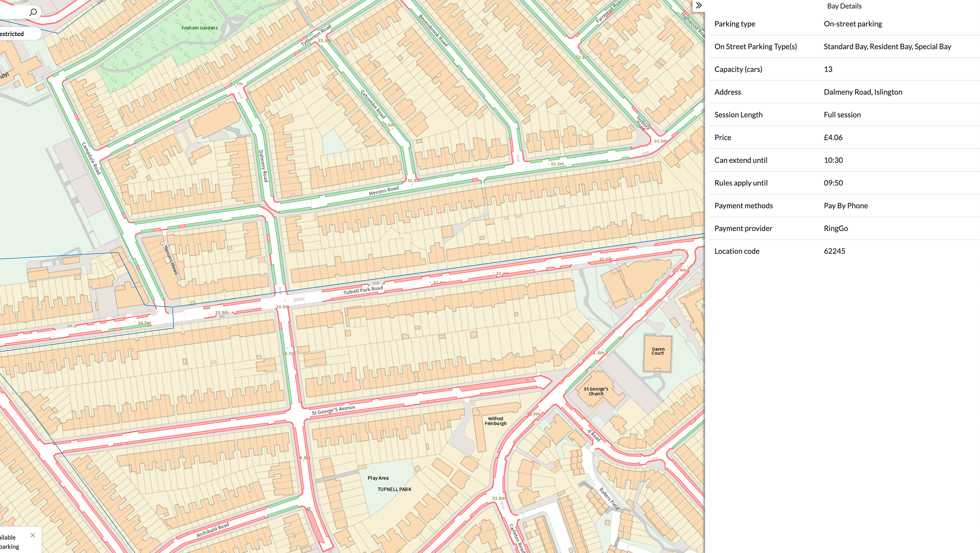Close the parking legend popup with X
This screenshot has height=553, width=980.
pos(33,535)
